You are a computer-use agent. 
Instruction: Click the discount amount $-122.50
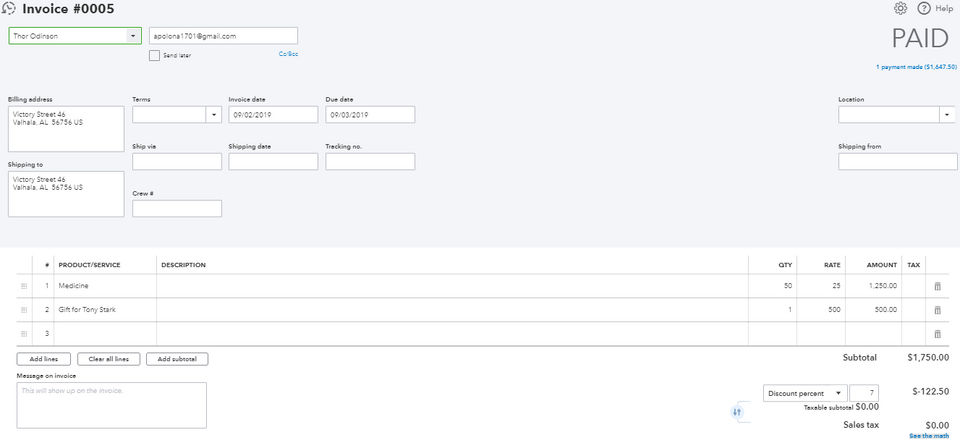click(931, 392)
